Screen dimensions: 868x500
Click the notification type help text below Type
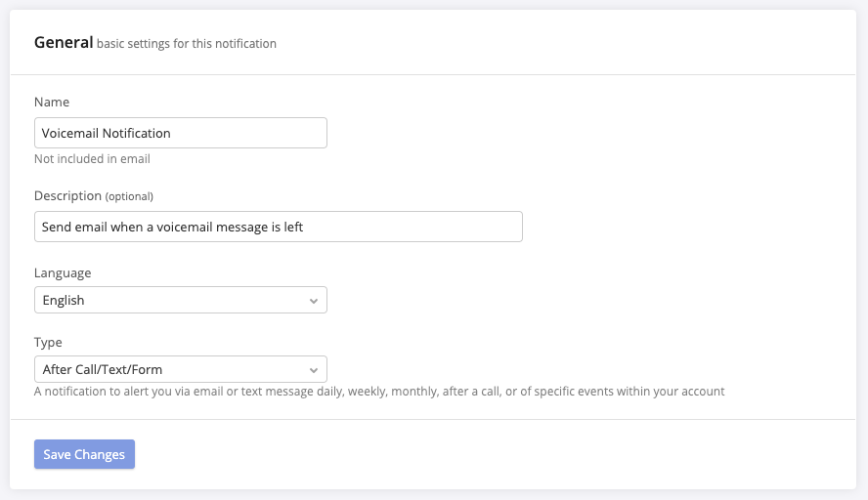tap(379, 392)
